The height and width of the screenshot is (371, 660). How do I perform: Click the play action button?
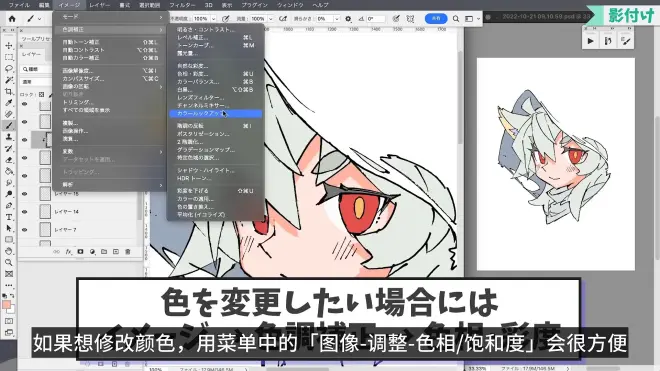[x=590, y=41]
